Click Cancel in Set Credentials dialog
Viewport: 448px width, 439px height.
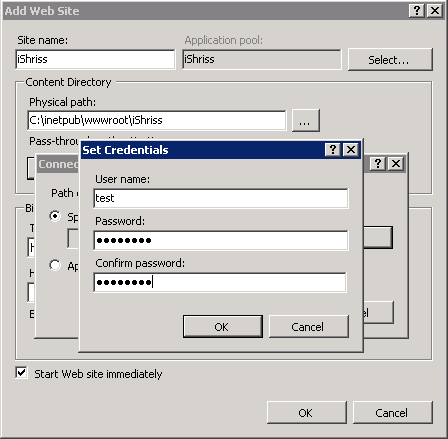[309, 327]
